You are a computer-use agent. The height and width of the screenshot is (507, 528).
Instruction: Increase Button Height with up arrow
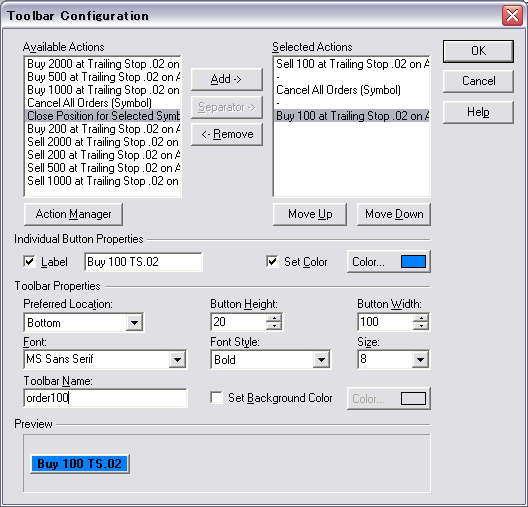(x=274, y=318)
